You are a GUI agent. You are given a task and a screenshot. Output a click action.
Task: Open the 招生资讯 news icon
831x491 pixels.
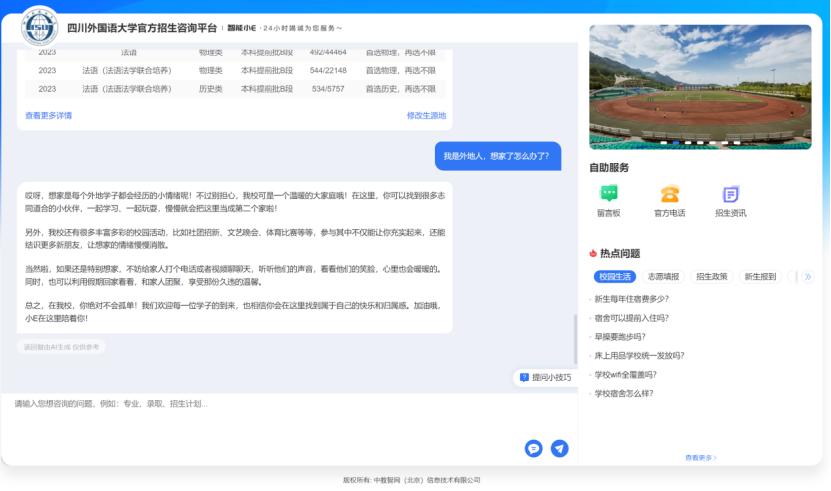click(x=730, y=195)
